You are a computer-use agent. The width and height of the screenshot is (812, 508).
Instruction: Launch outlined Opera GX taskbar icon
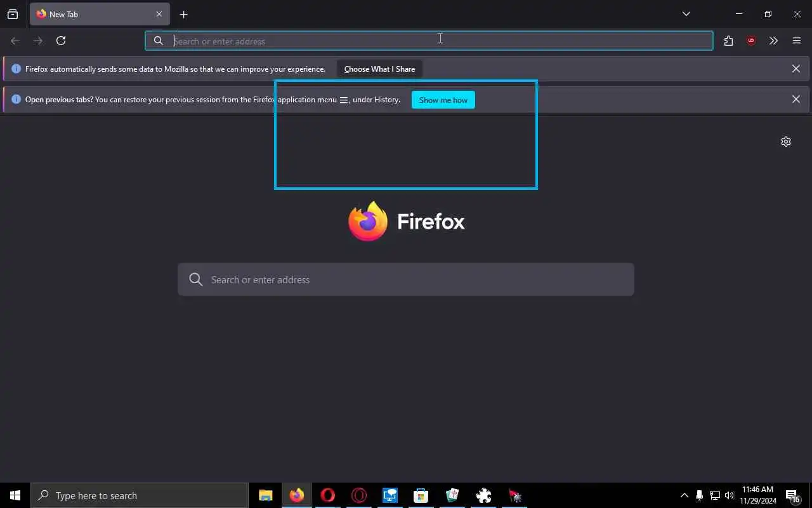tap(359, 495)
